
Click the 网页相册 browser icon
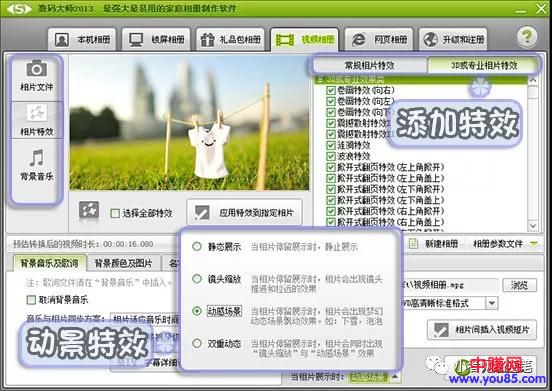pyautogui.click(x=359, y=40)
